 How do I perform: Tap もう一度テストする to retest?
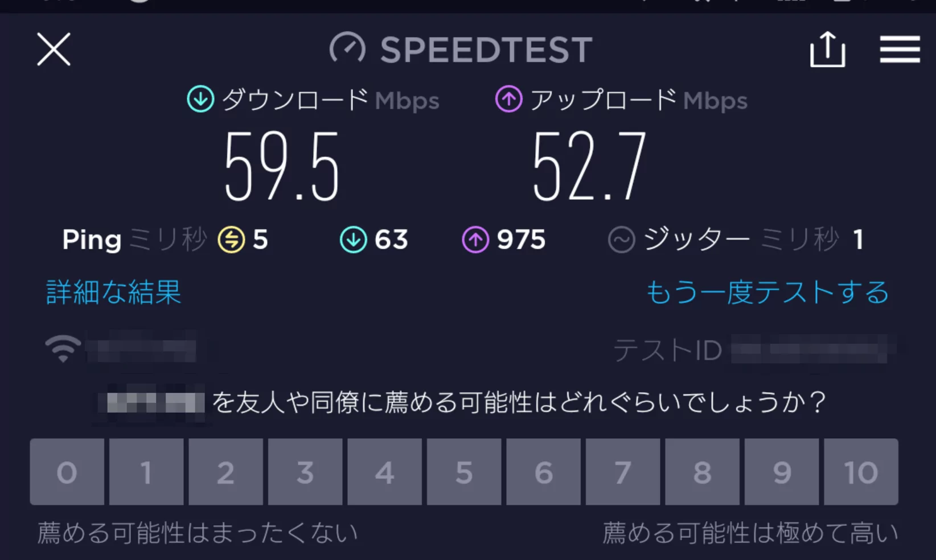pos(767,293)
